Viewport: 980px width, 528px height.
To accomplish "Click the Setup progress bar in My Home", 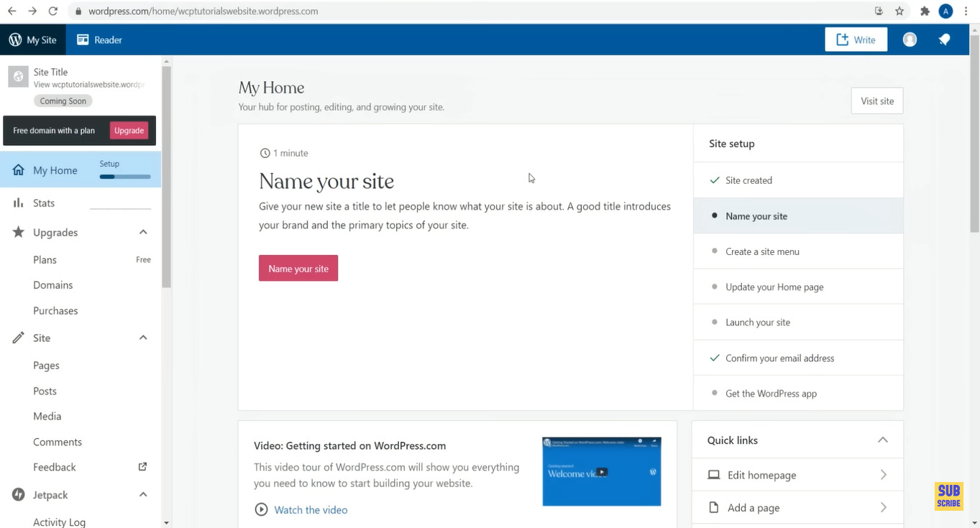I will pos(125,177).
